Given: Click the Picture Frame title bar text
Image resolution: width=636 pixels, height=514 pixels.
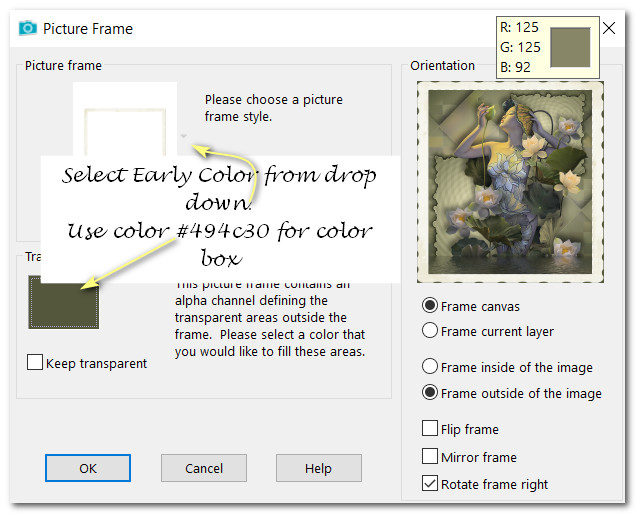Looking at the screenshot, I should [88, 29].
